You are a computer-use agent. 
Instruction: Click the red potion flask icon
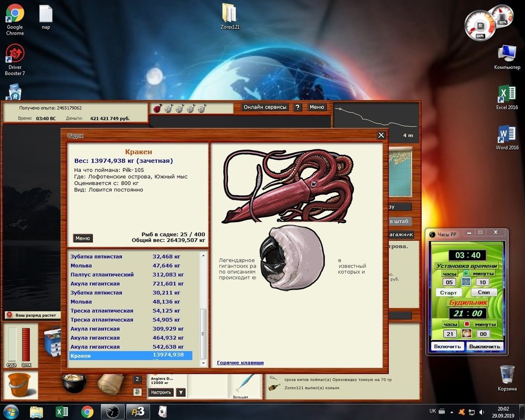(157, 108)
